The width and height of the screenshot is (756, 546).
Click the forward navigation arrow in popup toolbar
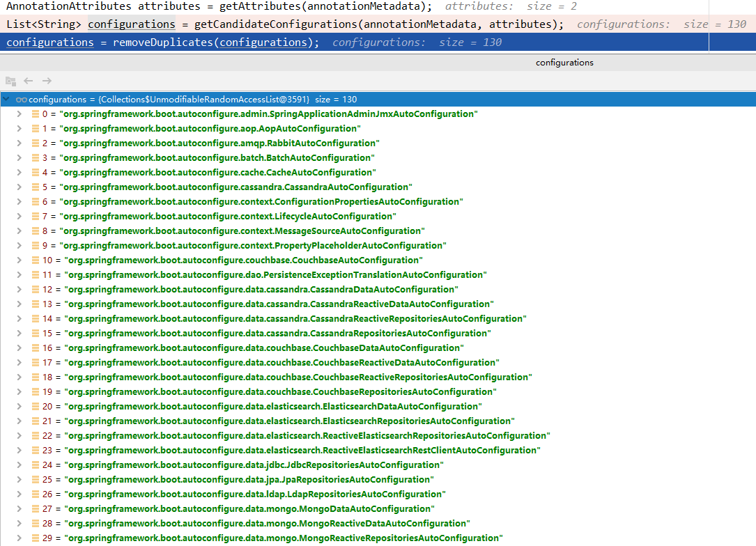click(x=47, y=81)
